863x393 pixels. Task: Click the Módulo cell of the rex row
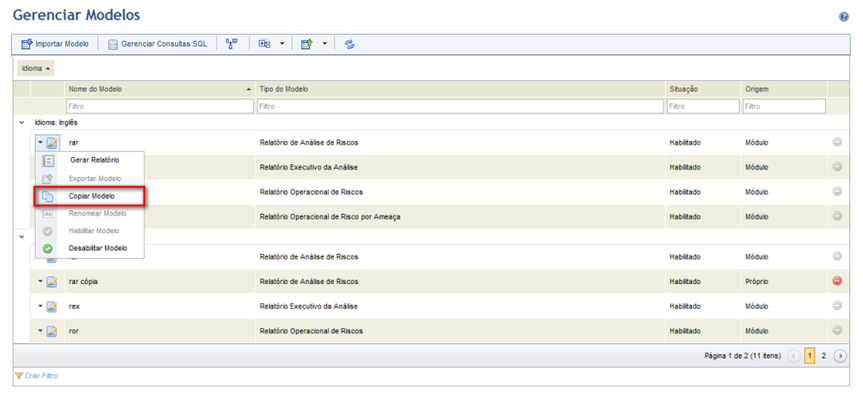(757, 307)
